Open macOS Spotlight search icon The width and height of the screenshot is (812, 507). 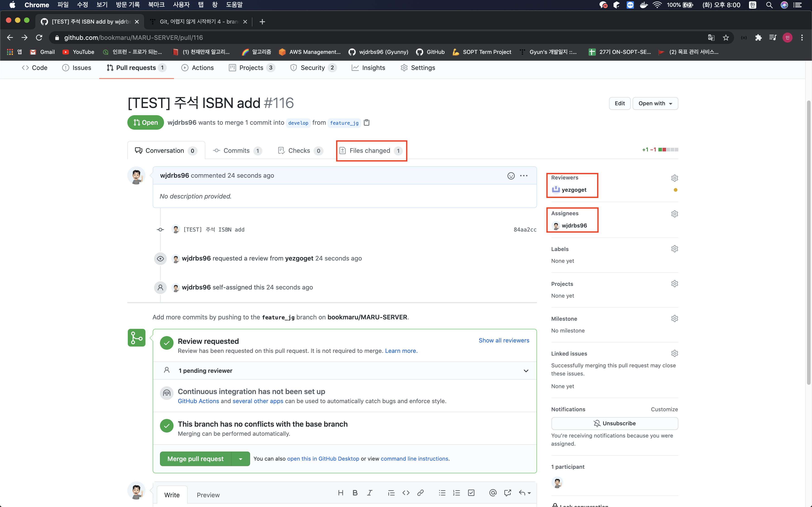[769, 5]
